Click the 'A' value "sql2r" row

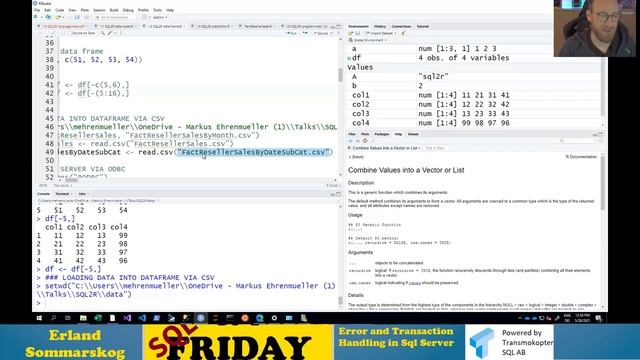473,76
